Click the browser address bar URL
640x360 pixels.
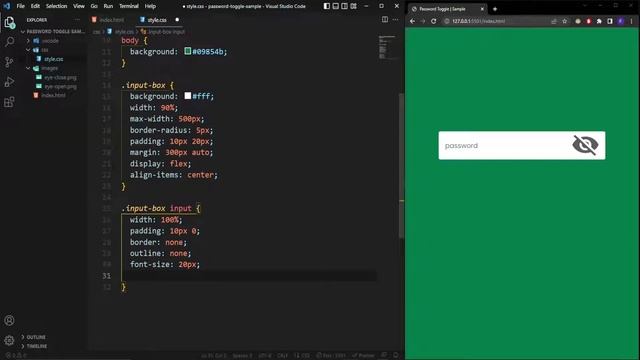(478, 21)
